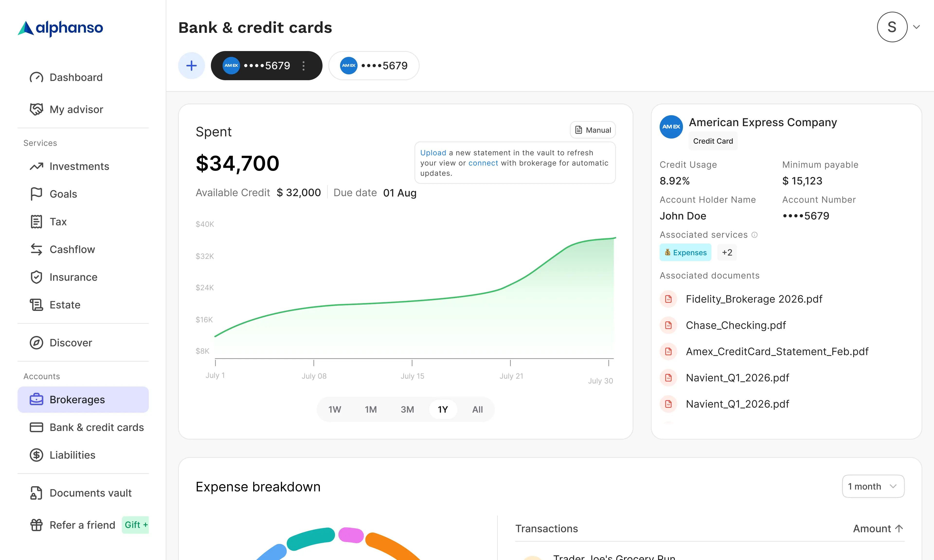Viewport: 934px width, 560px height.
Task: Click PDF icon for Fidelity_Brokerage 2026.pdf
Action: click(x=668, y=299)
